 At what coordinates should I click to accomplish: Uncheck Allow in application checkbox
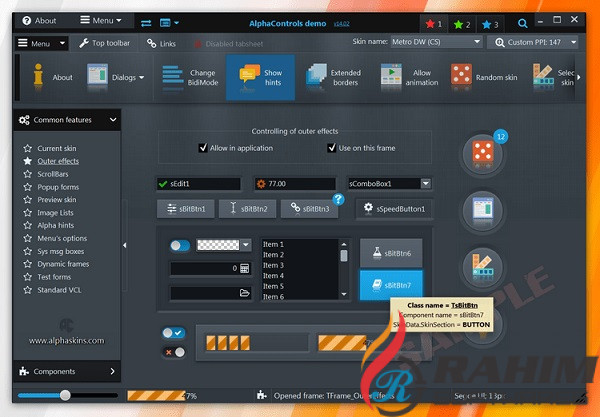click(203, 148)
